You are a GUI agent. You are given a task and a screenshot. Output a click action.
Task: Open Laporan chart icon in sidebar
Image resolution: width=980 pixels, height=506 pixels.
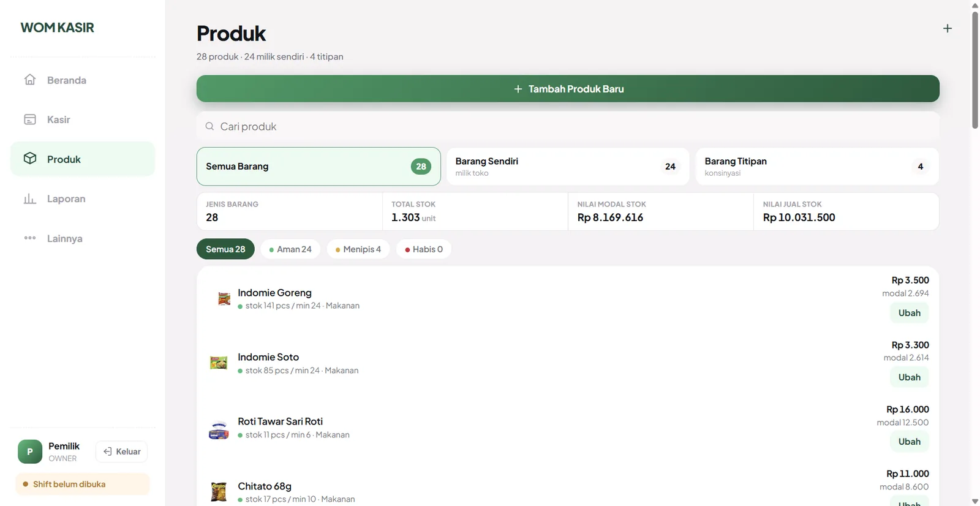tap(30, 198)
